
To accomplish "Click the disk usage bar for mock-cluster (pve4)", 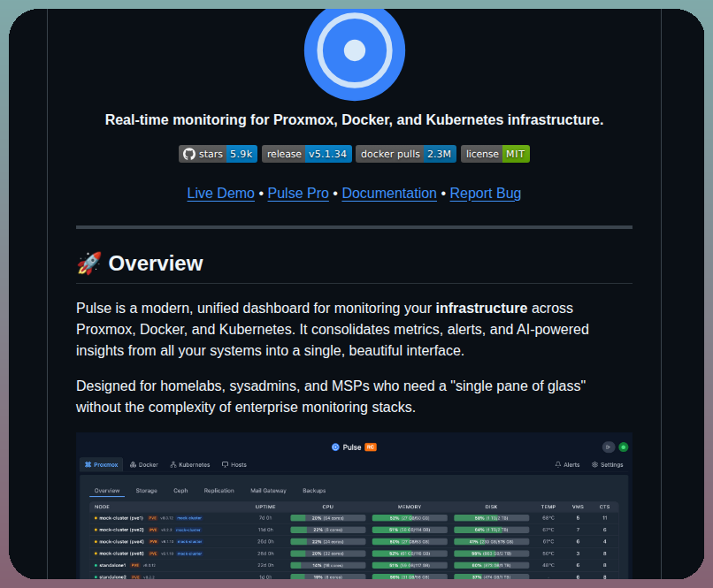I will click(491, 542).
